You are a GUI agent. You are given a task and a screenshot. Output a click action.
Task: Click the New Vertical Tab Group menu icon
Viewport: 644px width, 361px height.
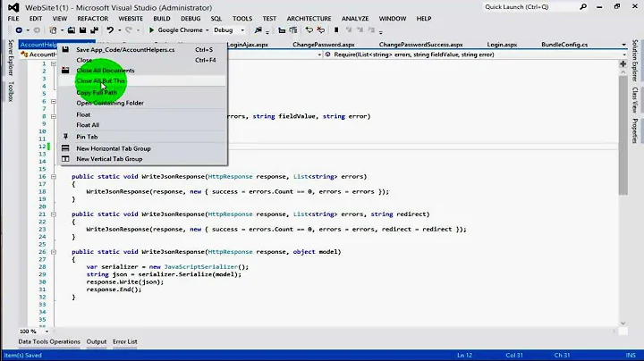point(65,159)
